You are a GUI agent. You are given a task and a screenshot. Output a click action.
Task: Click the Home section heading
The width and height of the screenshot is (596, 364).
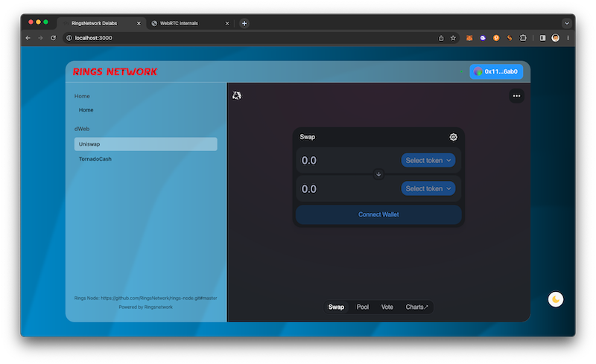click(x=82, y=96)
